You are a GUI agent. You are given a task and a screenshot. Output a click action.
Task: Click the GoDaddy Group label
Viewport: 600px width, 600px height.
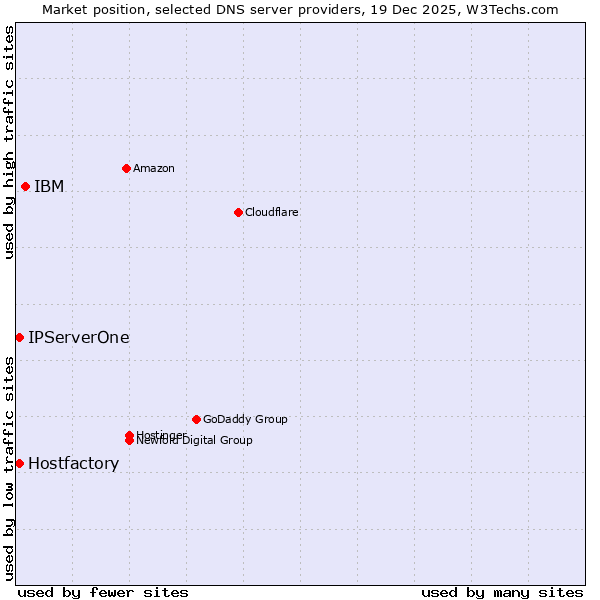point(245,419)
